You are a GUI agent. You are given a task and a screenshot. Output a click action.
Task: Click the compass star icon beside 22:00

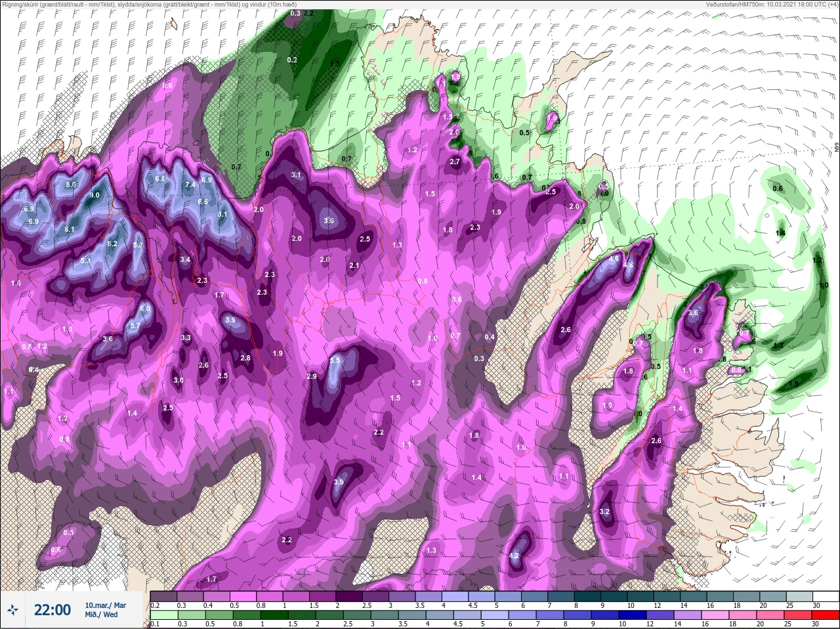coord(12,610)
